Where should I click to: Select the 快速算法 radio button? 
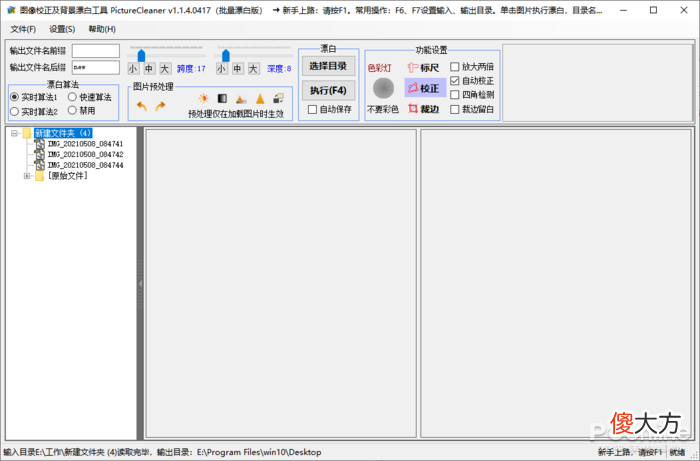click(72, 97)
